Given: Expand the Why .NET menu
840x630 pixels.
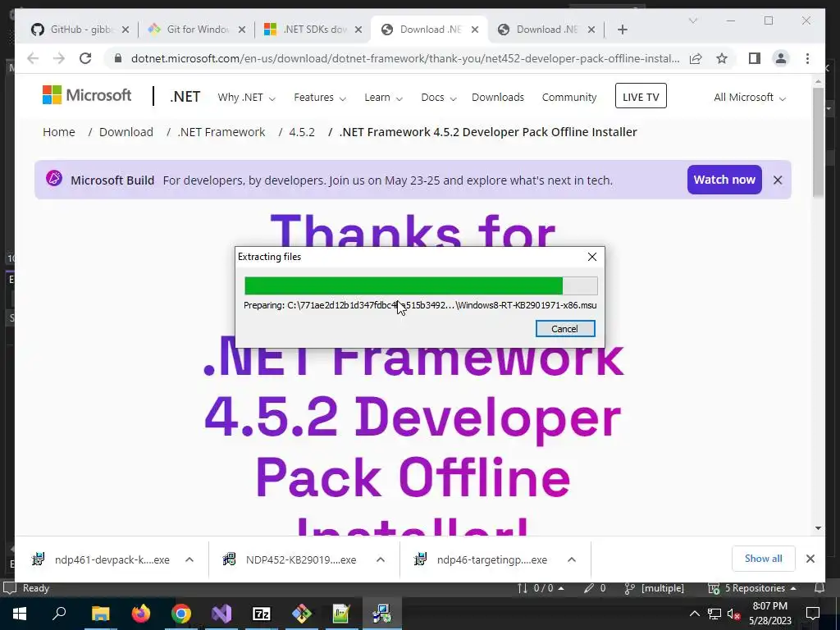Looking at the screenshot, I should click(x=246, y=98).
